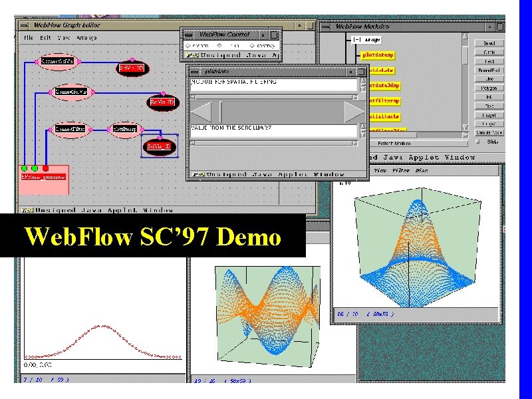Collapse the image branch in the Modules tree
Viewport: 532px width, 399px height.
point(356,40)
